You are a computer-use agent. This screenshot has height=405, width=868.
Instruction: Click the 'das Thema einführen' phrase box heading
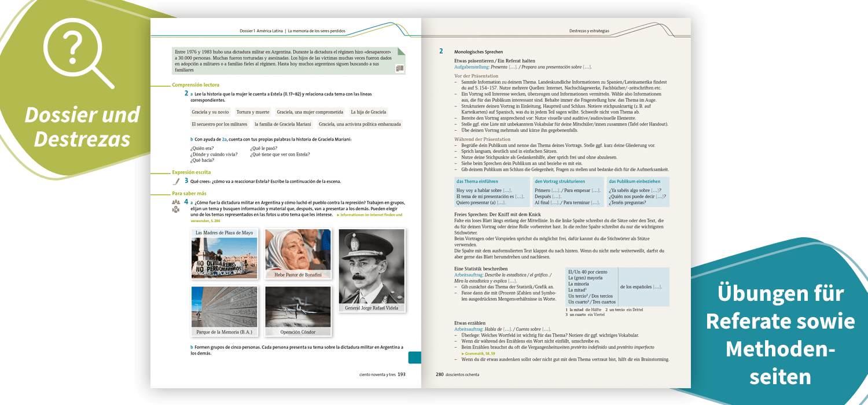tap(477, 181)
